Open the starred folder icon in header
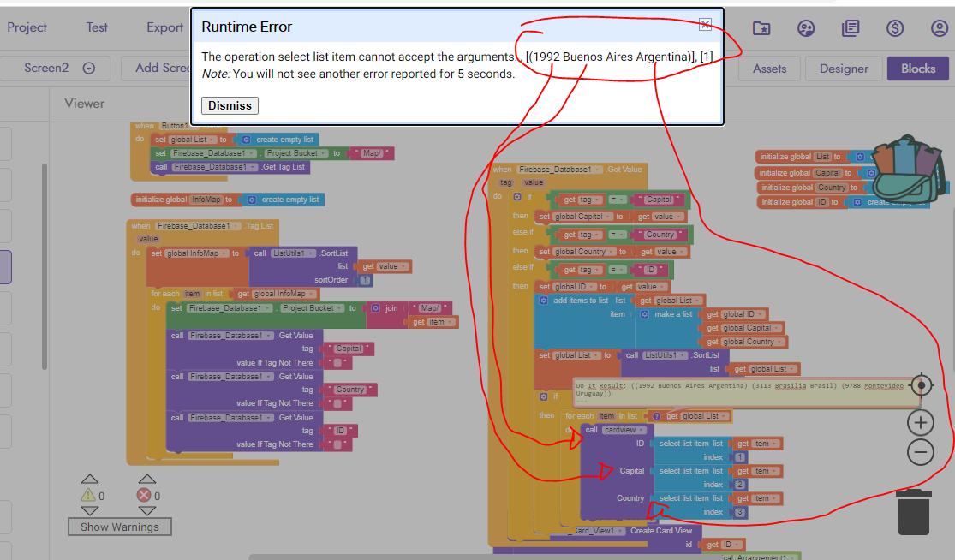The width and height of the screenshot is (955, 560). pyautogui.click(x=761, y=27)
